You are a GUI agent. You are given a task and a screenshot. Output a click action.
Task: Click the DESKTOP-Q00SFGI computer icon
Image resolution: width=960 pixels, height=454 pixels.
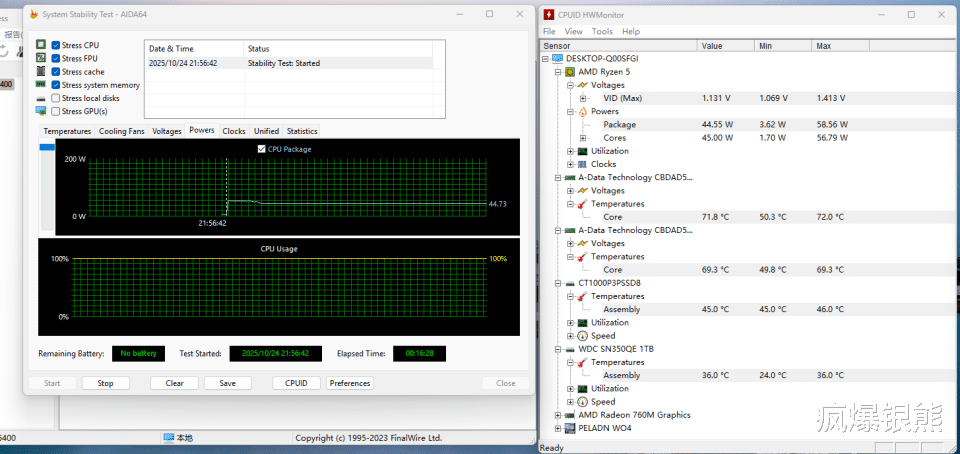click(x=558, y=59)
